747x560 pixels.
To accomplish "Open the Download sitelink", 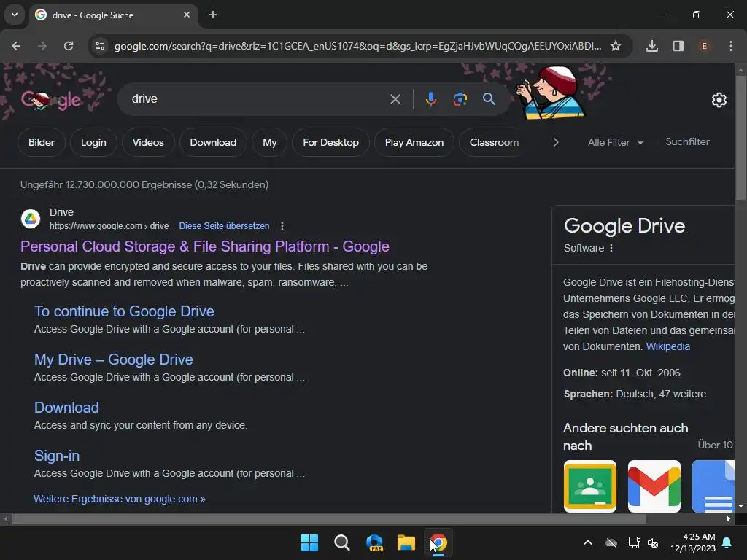I will pyautogui.click(x=66, y=408).
